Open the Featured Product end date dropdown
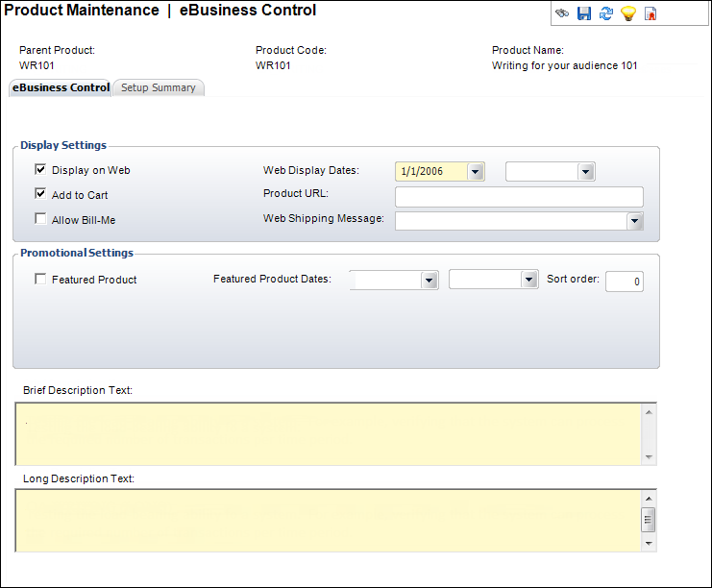712x588 pixels. click(x=528, y=280)
